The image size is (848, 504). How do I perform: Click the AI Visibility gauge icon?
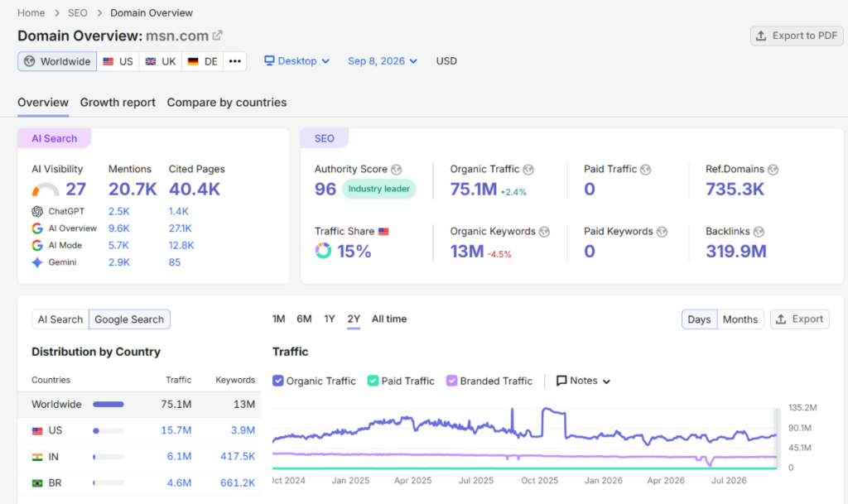click(x=46, y=189)
